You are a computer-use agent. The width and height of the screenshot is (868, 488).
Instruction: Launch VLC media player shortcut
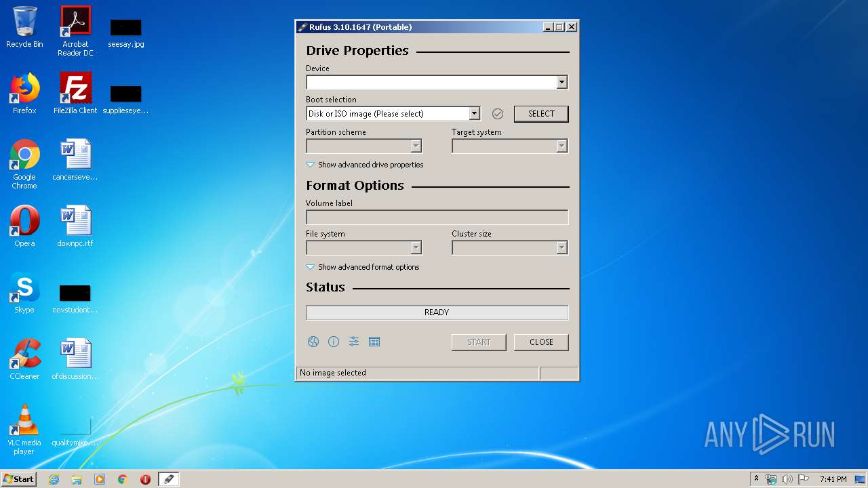pyautogui.click(x=24, y=430)
